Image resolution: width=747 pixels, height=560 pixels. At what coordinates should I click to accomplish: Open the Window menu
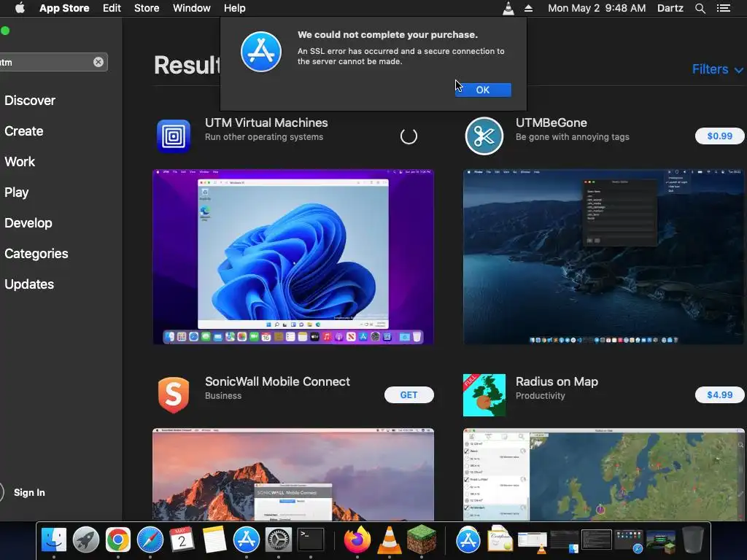click(192, 8)
